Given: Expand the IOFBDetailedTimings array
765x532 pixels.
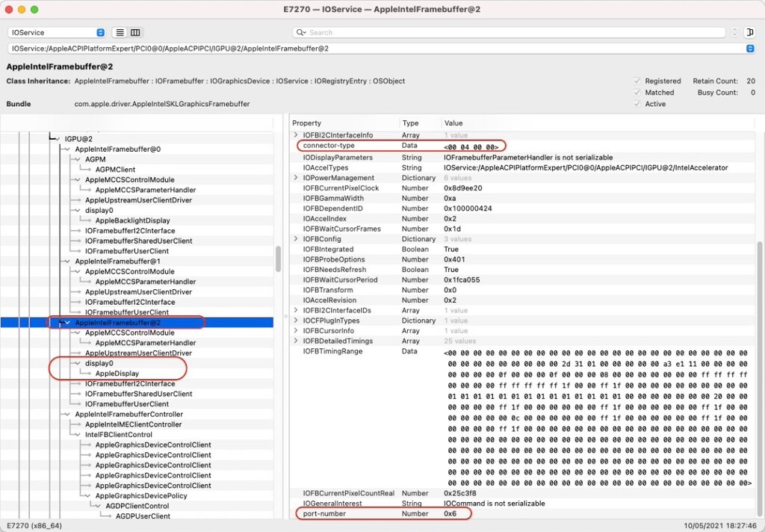Looking at the screenshot, I should (295, 341).
